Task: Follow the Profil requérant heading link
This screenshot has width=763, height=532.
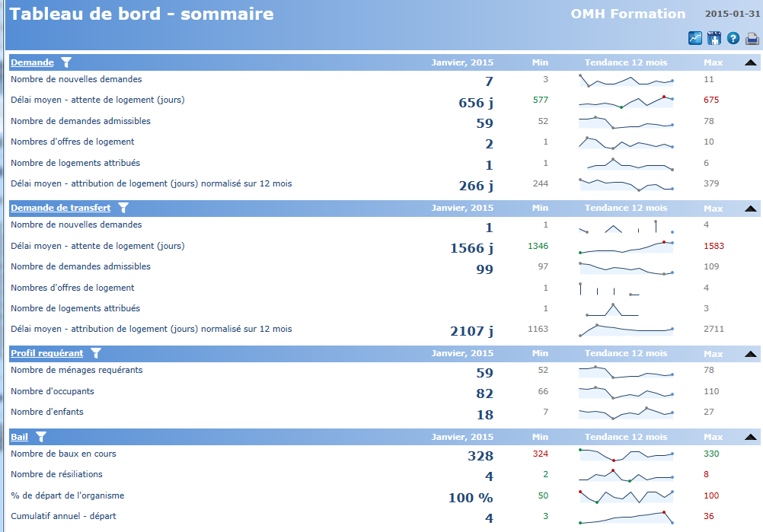Action: coord(46,353)
